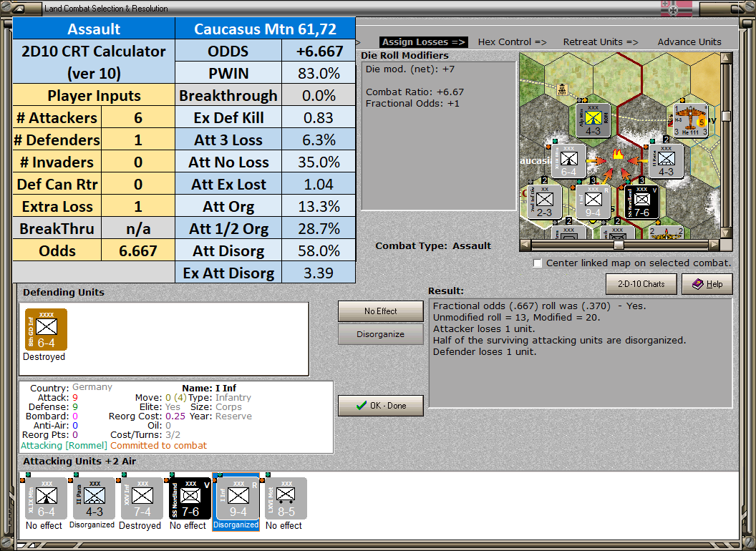The width and height of the screenshot is (756, 551).
Task: Click the Disorganize button
Action: pos(380,334)
